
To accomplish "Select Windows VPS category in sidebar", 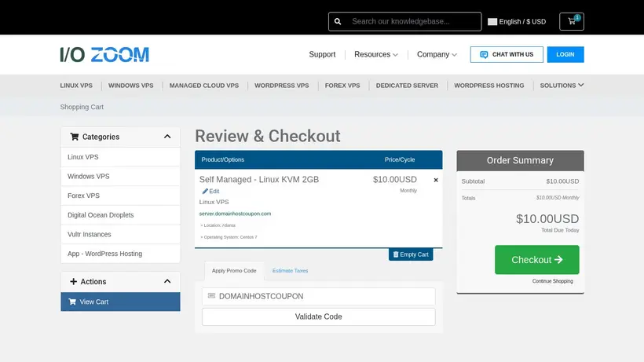I will [x=120, y=176].
